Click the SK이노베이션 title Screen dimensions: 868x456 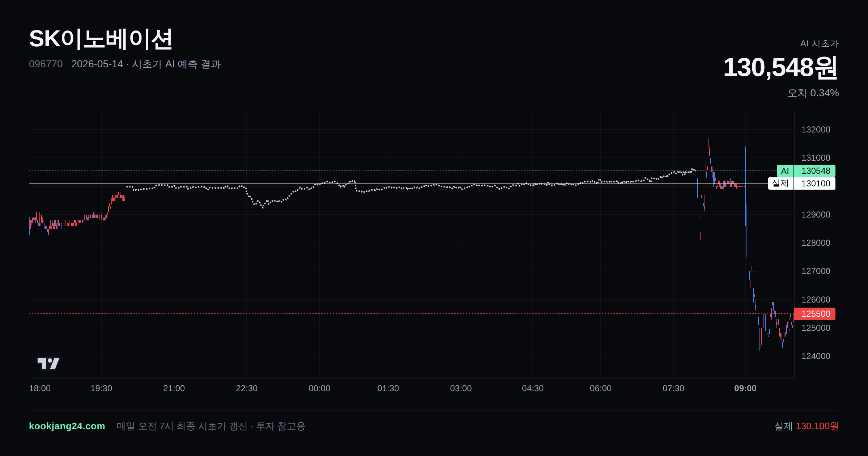click(x=101, y=39)
